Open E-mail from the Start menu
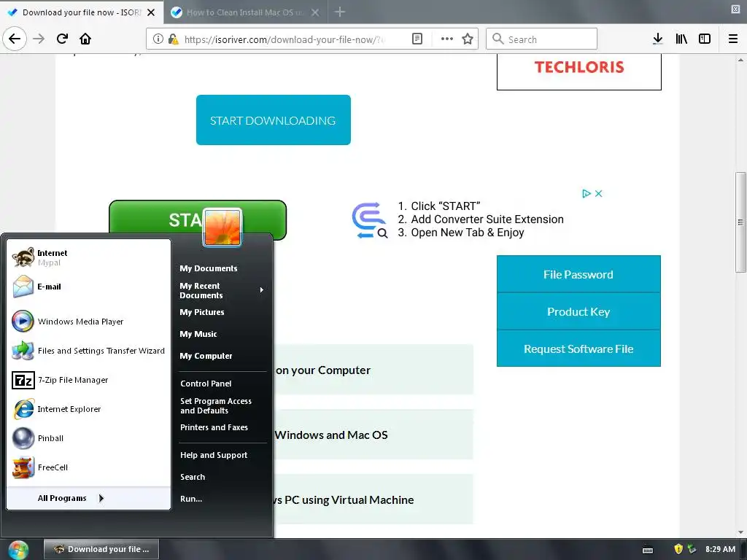The height and width of the screenshot is (560, 747). pos(88,287)
